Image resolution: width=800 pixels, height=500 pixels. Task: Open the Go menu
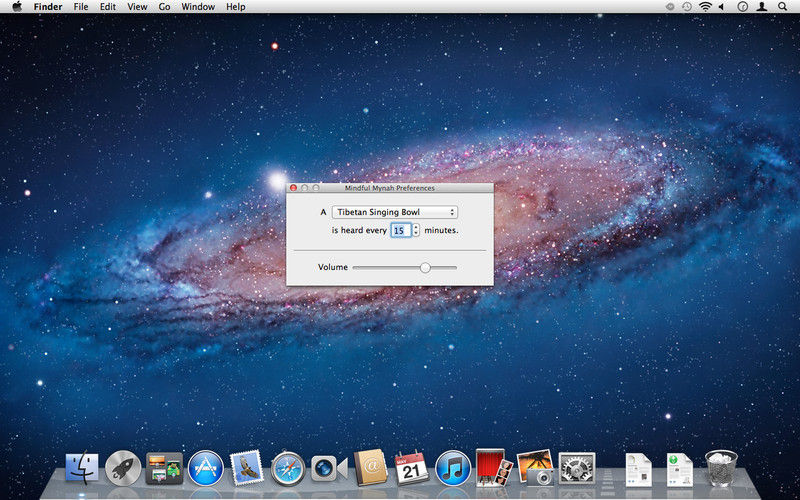coord(164,7)
